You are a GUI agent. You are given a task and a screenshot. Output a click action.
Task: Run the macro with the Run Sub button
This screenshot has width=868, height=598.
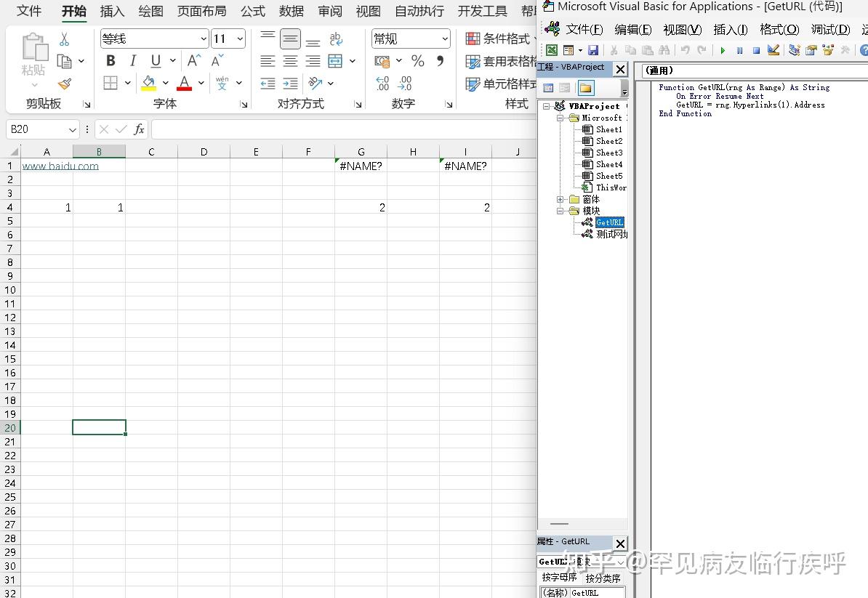(723, 50)
